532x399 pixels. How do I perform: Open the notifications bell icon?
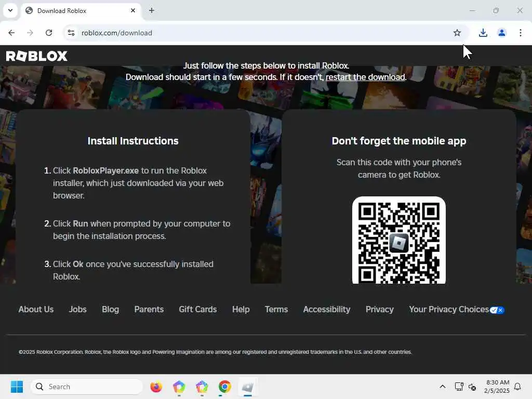click(x=517, y=387)
